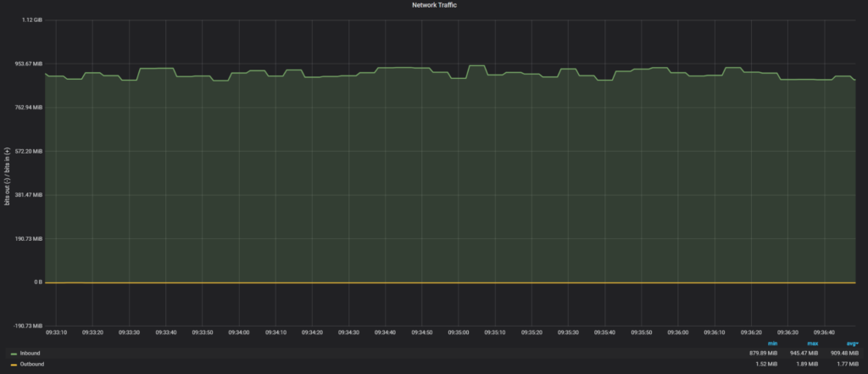This screenshot has height=374, width=868.
Task: Open the Network Traffic panel title menu
Action: point(434,5)
